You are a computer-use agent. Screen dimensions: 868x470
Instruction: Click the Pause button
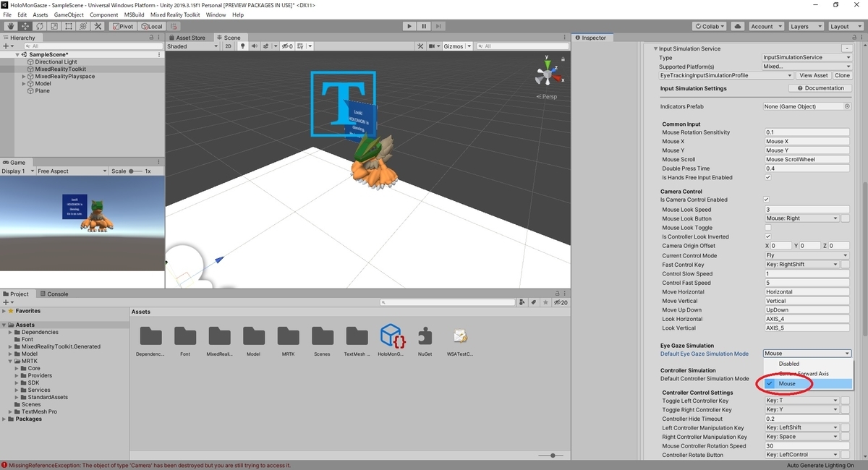(x=424, y=26)
